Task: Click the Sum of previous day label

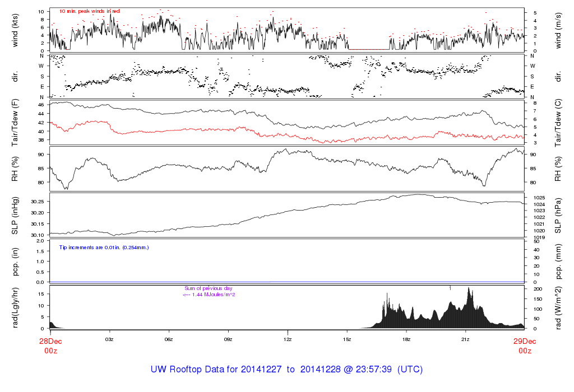Action: pyautogui.click(x=208, y=288)
